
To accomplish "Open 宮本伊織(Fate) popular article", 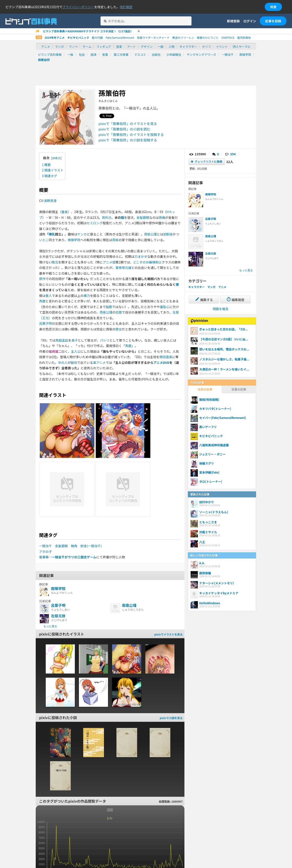I will pos(209,473).
